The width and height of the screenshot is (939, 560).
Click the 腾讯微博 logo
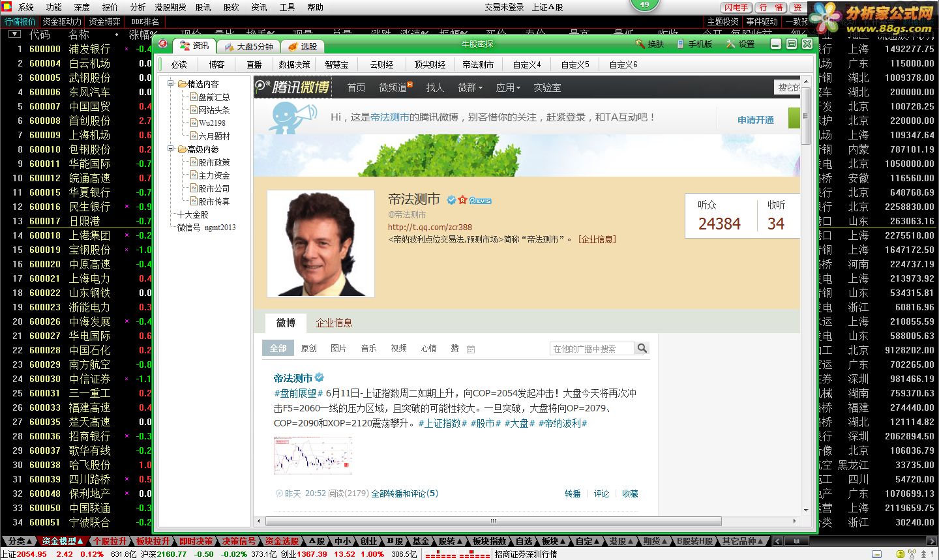(293, 87)
